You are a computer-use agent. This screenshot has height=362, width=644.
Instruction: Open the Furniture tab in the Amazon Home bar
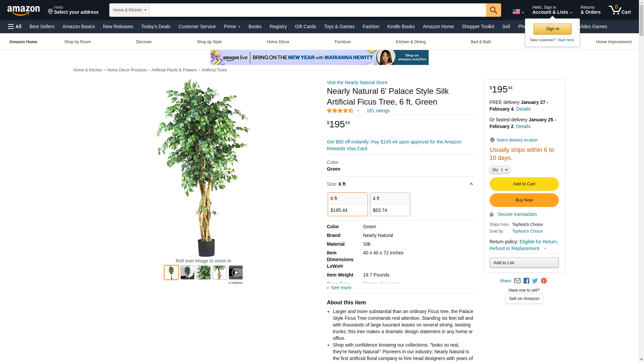[342, 42]
